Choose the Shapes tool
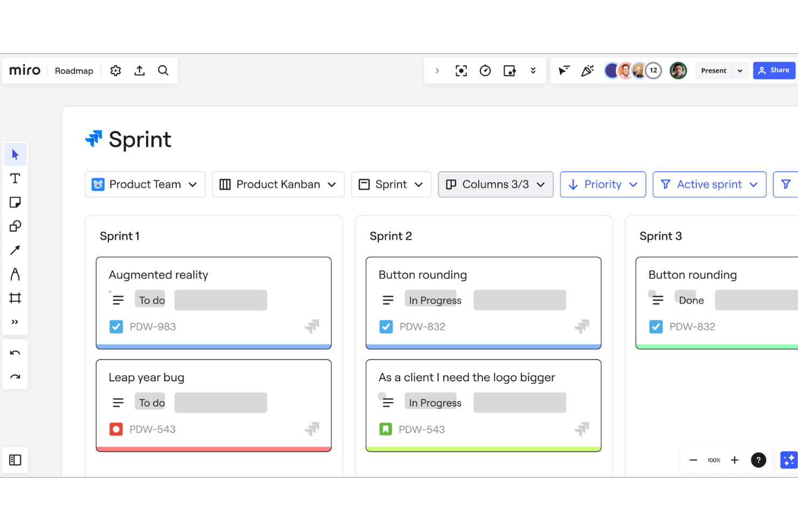 (x=15, y=226)
